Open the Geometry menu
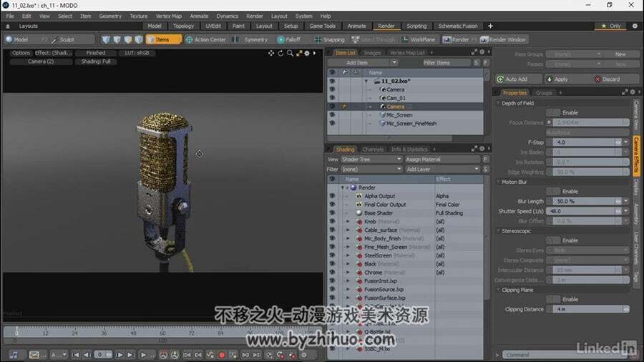Image resolution: width=644 pixels, height=362 pixels. 110,16
